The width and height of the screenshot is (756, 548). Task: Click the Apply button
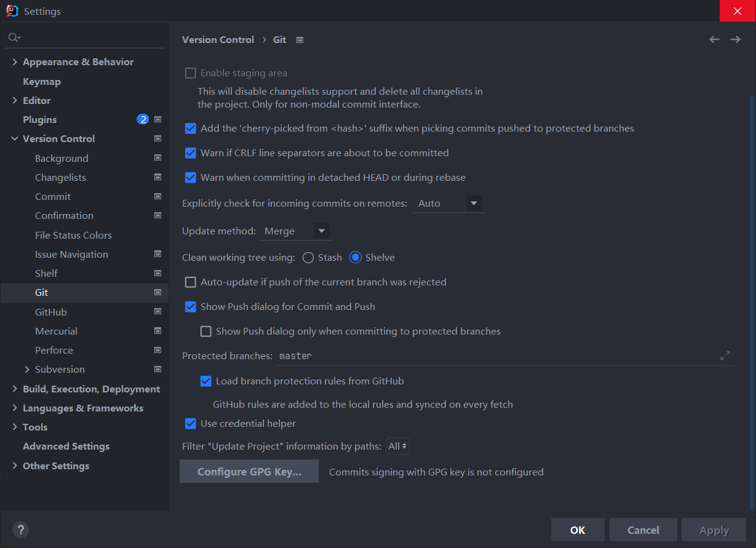pos(714,530)
